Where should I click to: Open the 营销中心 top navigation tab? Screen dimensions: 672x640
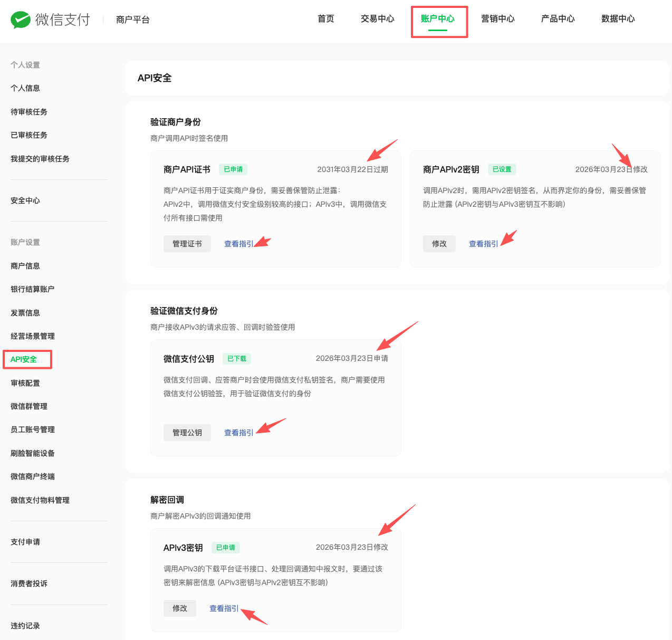pos(498,19)
